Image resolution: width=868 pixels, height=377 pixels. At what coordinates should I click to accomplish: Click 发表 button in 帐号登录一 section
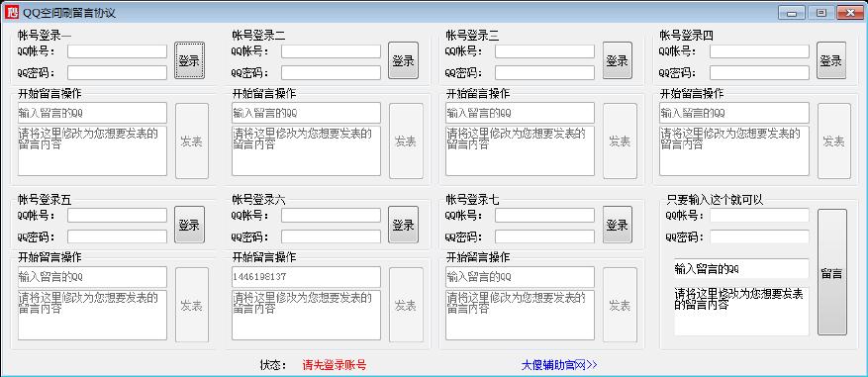(x=192, y=141)
